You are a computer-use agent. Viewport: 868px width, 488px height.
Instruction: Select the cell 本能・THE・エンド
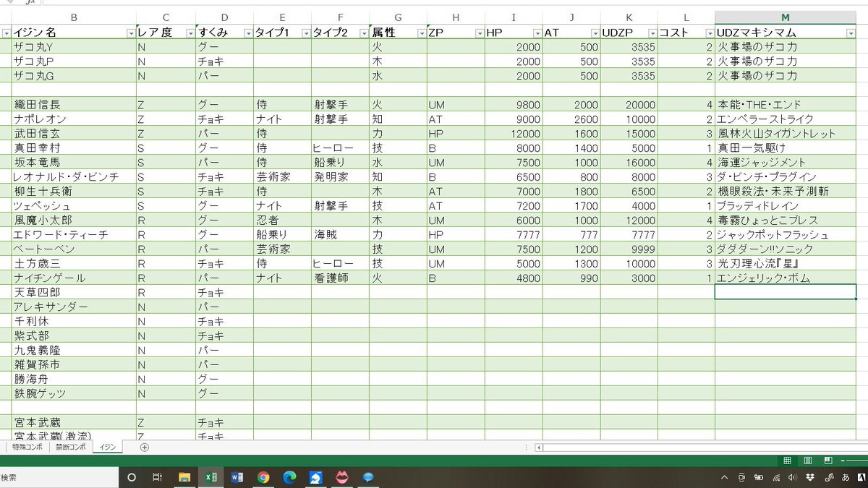pyautogui.click(x=786, y=105)
